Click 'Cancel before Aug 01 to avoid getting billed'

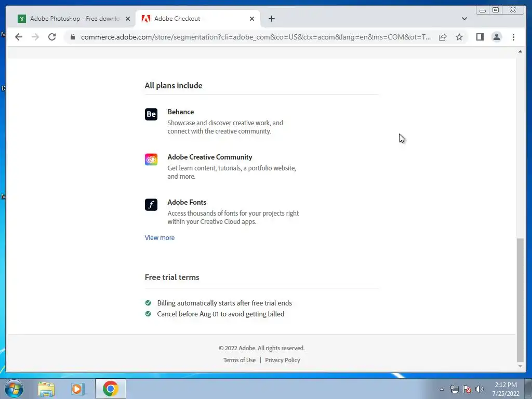220,314
